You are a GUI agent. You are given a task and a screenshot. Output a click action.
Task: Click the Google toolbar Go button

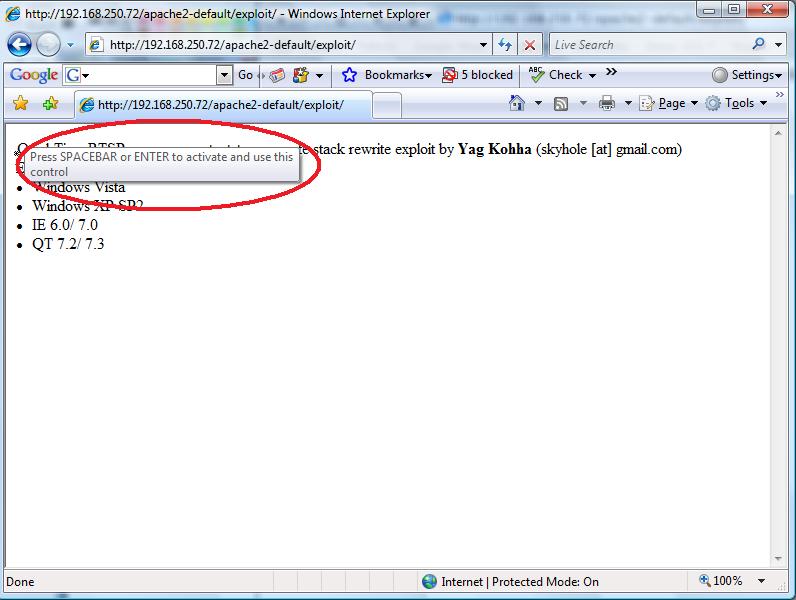(x=245, y=75)
